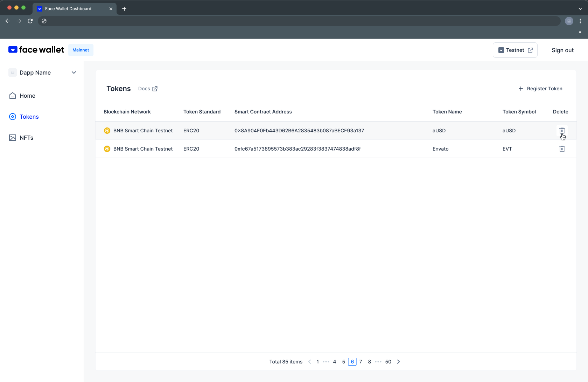Screen dimensions: 588x382
Task: Open the Docs external link icon
Action: point(155,89)
